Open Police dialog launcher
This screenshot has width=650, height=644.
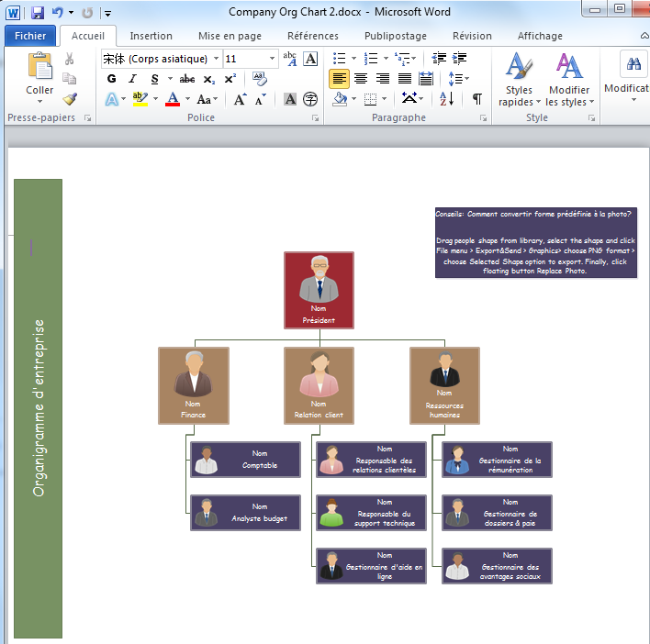coord(316,118)
